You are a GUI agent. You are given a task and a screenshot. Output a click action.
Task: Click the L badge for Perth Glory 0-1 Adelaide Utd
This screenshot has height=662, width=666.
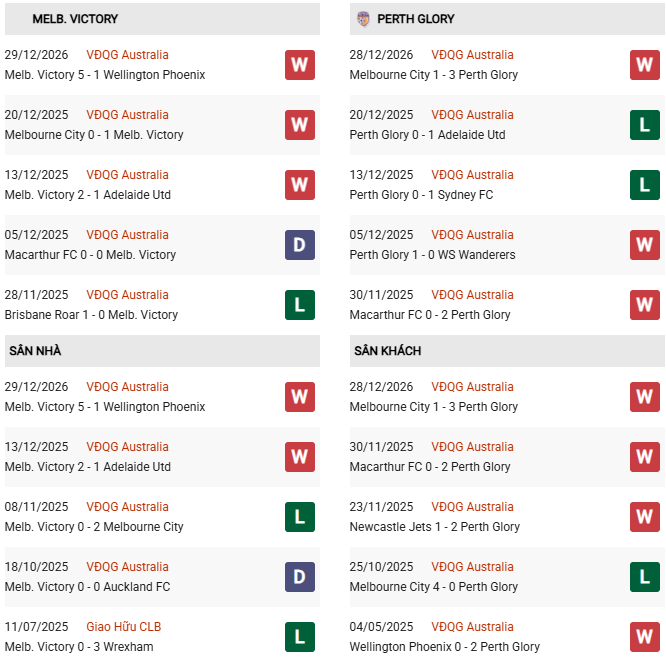pos(644,125)
